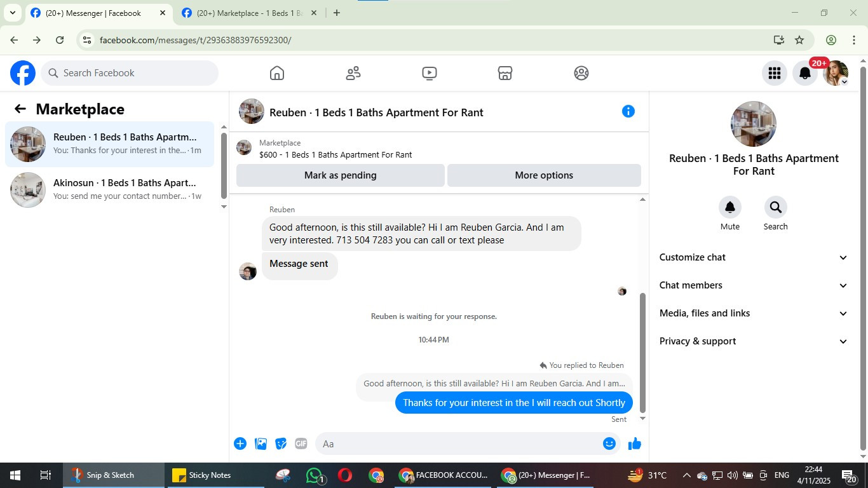Open the taskbar notification center
This screenshot has width=868, height=488.
[x=849, y=475]
